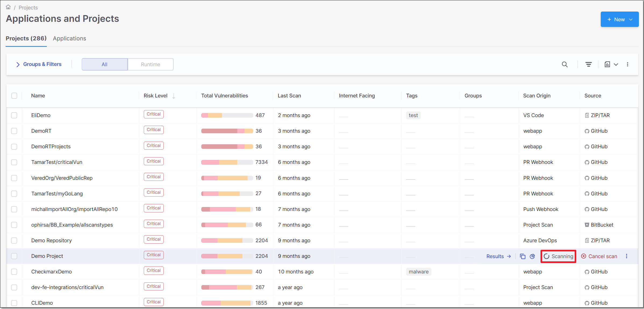Open the search magnifier in toolbar
The image size is (644, 309).
[x=565, y=64]
